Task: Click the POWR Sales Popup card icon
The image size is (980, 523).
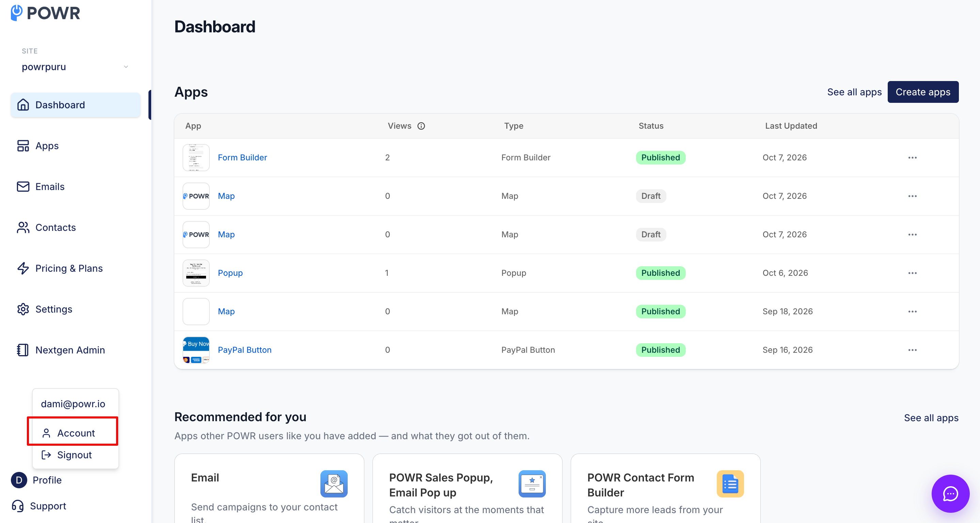Action: (x=532, y=484)
